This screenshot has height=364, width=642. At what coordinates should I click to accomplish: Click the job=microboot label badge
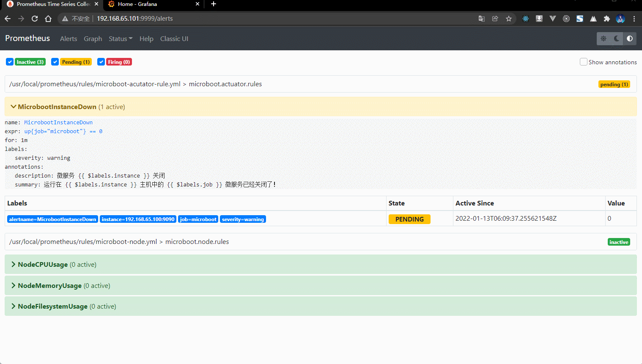tap(198, 219)
